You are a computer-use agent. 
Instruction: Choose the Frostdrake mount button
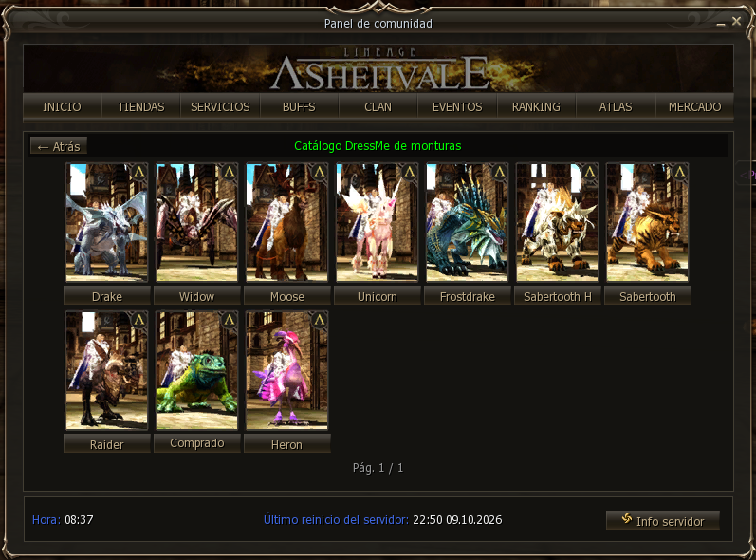(x=468, y=296)
